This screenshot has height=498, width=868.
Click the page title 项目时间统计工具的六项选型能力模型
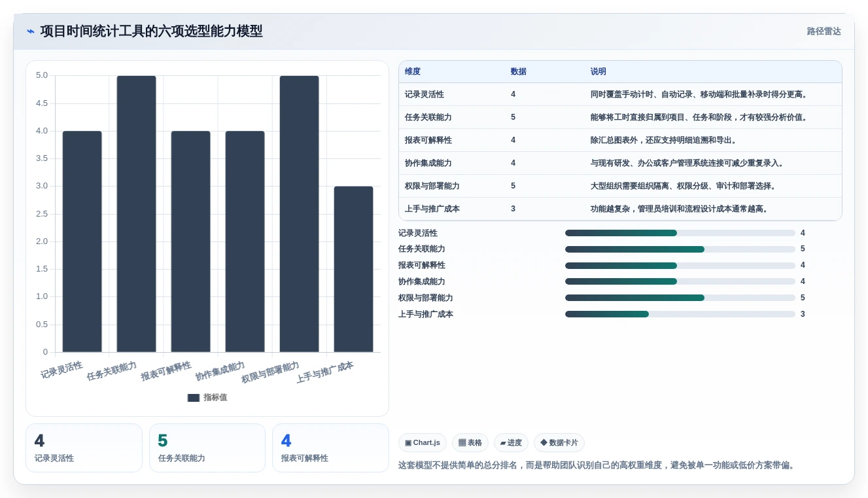(x=151, y=31)
